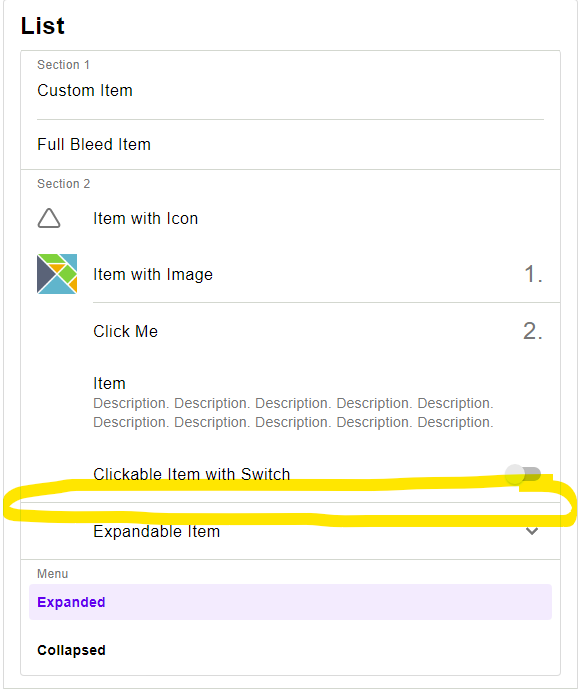Click the Item with Image label

coord(153,274)
